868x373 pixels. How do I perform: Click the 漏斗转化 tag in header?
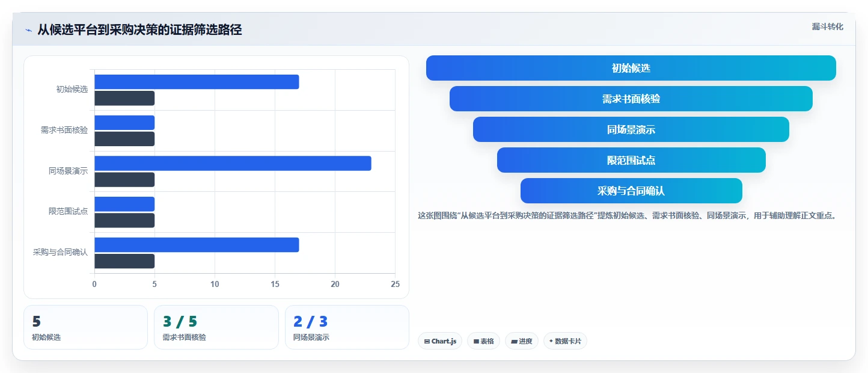point(828,26)
